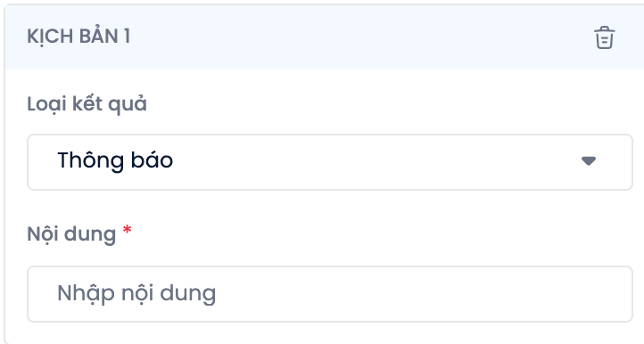The image size is (644, 344).
Task: Tap the trash can in the scenario header
Action: pos(605,37)
